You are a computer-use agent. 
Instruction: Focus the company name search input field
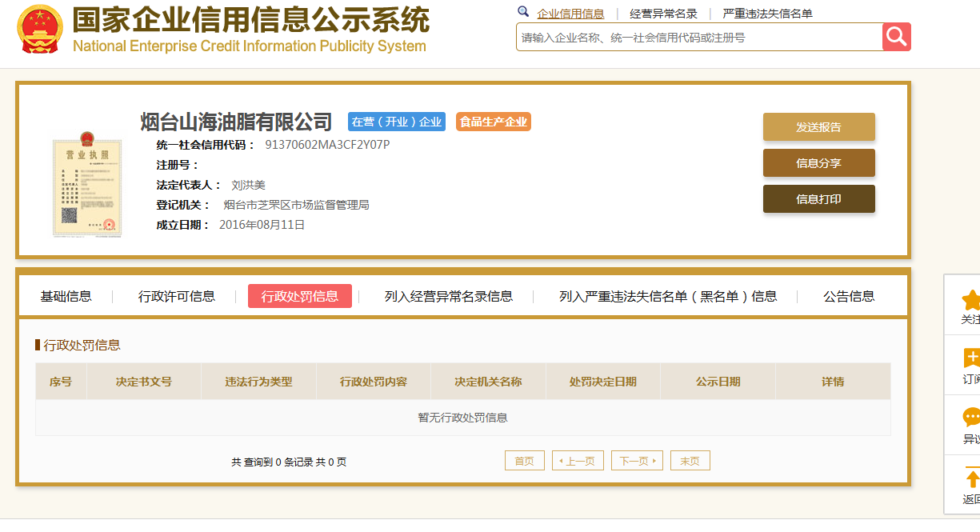click(x=699, y=37)
